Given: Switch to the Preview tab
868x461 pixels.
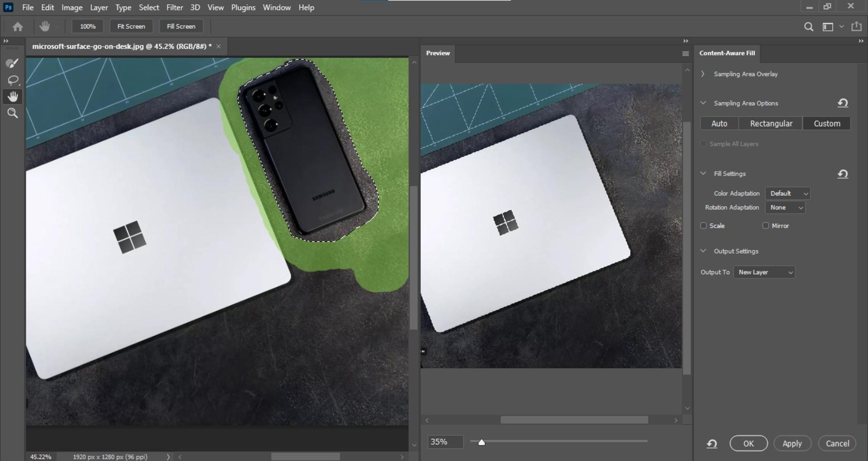Looking at the screenshot, I should (438, 53).
